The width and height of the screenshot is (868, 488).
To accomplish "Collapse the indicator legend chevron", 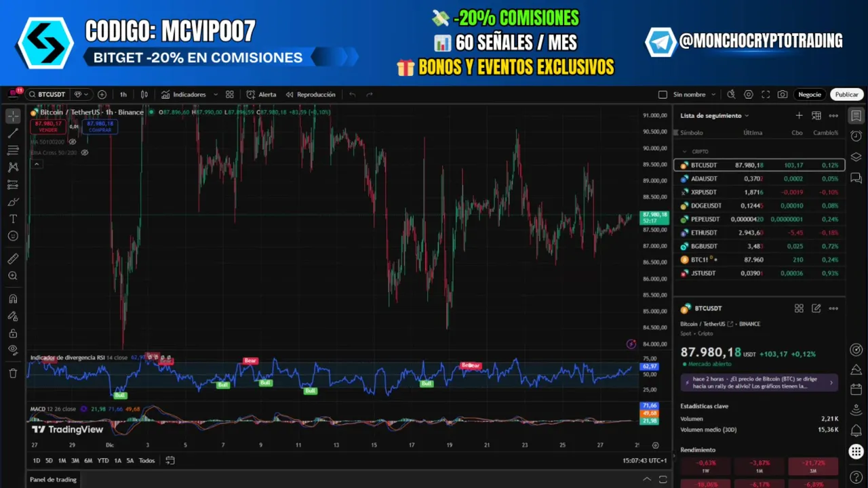I will pyautogui.click(x=37, y=164).
